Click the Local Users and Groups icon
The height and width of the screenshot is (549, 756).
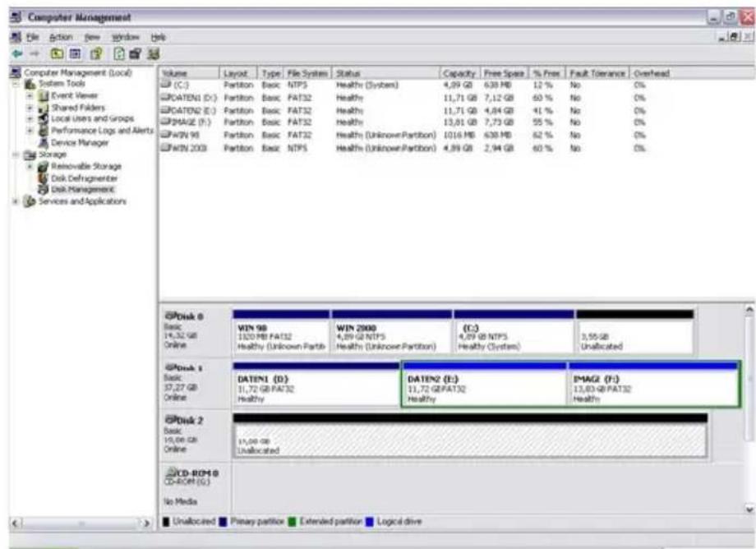tap(44, 118)
